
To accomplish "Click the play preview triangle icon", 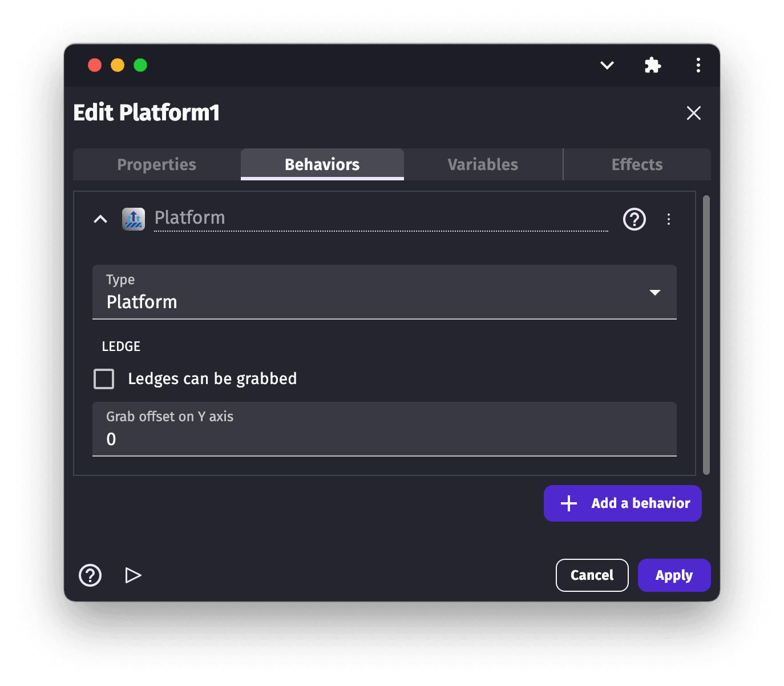I will tap(133, 575).
